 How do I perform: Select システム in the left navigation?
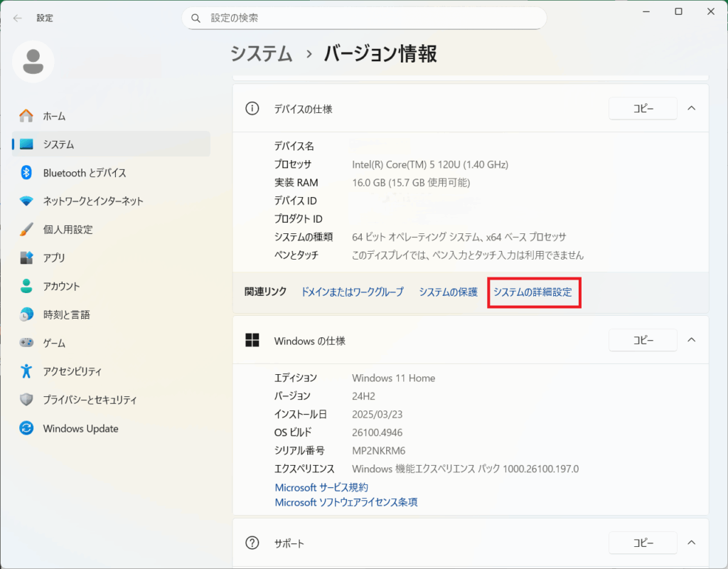pos(58,144)
